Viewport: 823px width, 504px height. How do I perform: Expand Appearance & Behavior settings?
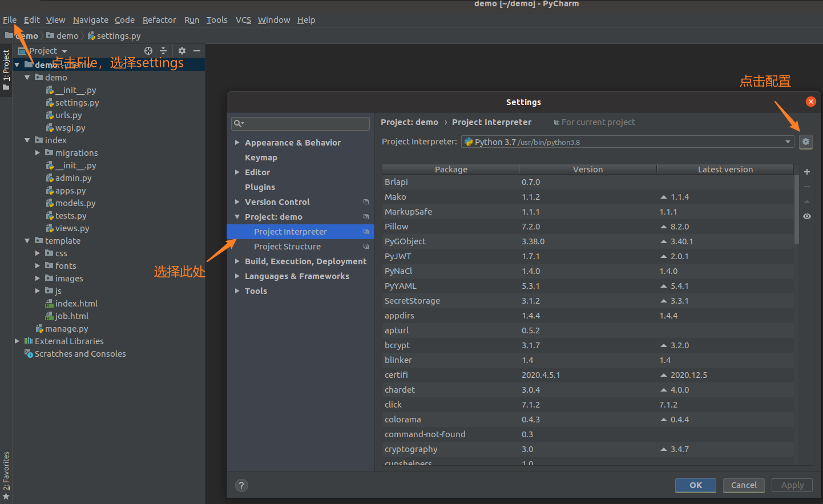[x=237, y=143]
